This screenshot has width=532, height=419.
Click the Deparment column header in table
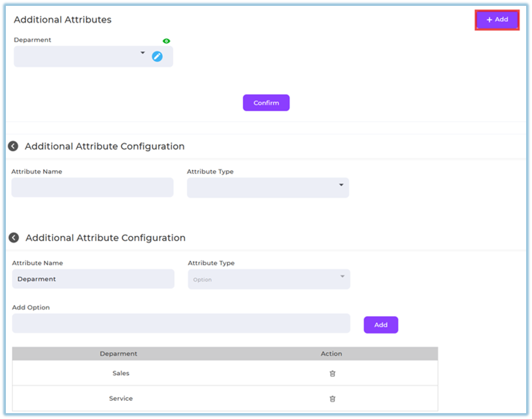(x=118, y=354)
